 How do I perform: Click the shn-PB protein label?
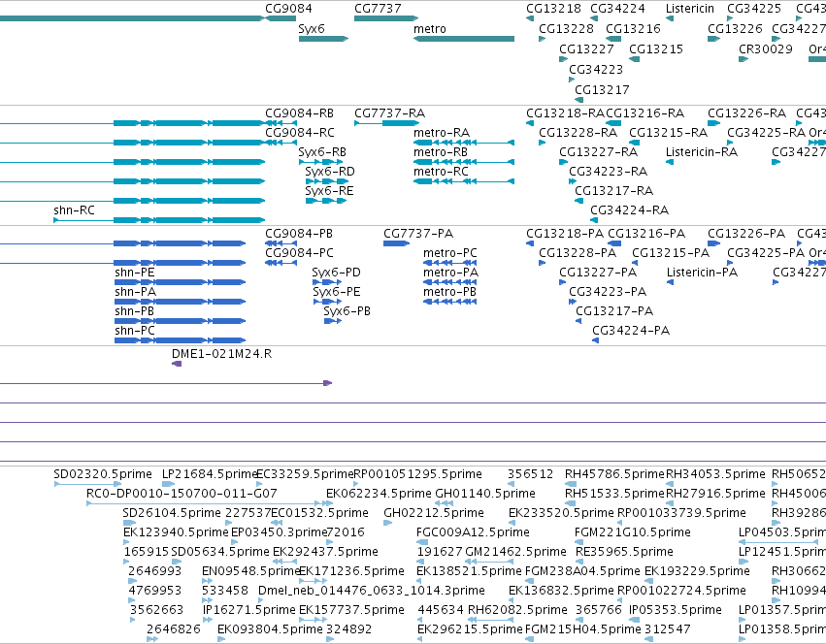134,311
